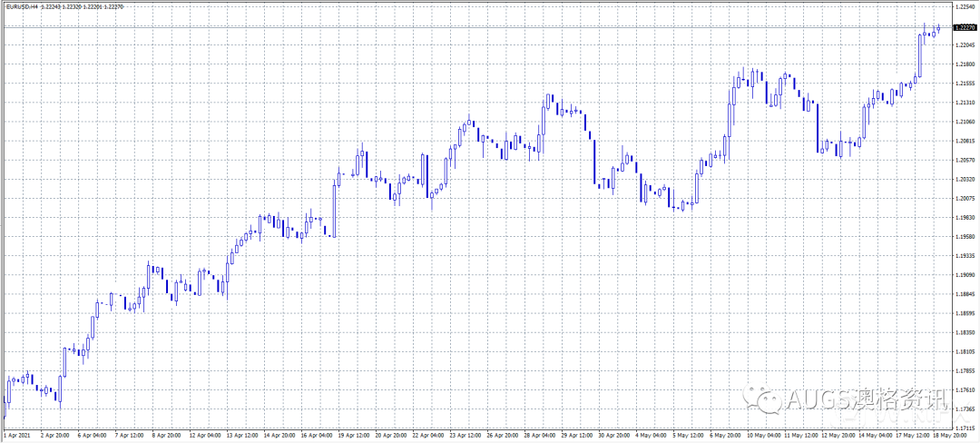This screenshot has height=443, width=980.
Task: Click the 6 Apr 04:00 time label
Action: 93,434
